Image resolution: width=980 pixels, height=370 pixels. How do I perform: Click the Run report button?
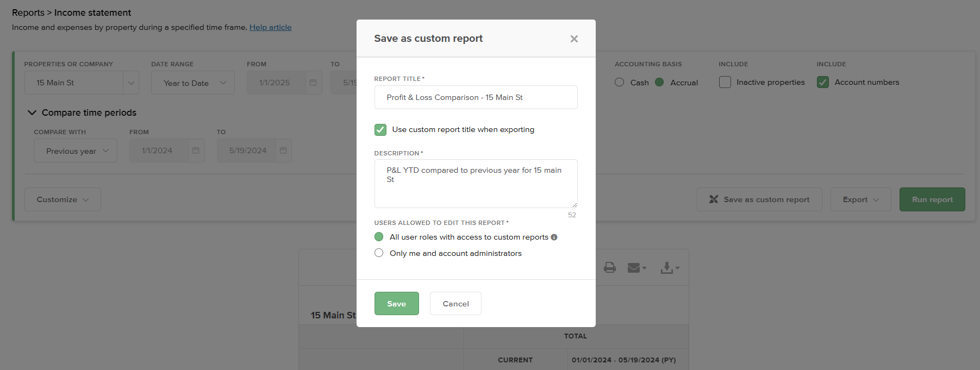pyautogui.click(x=932, y=199)
